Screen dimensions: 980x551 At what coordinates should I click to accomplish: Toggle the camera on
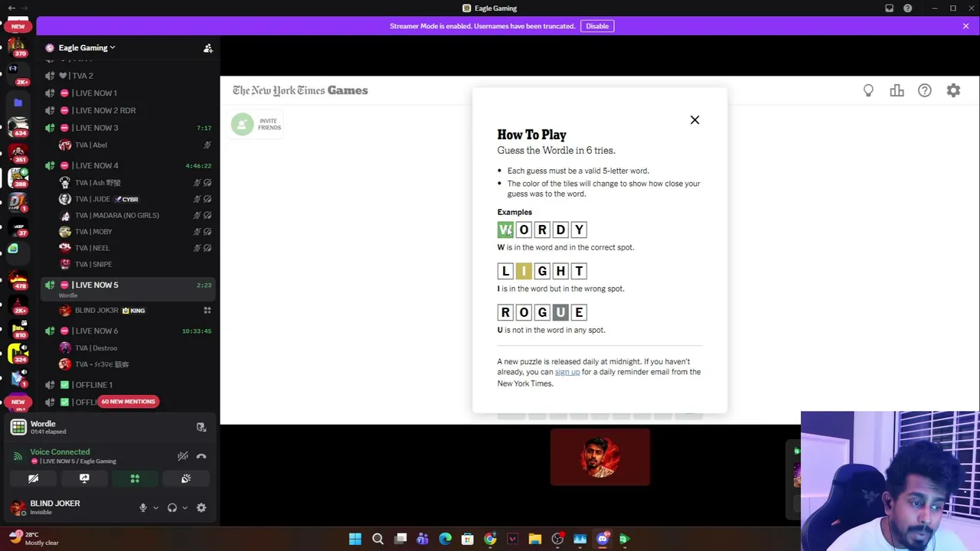point(34,478)
